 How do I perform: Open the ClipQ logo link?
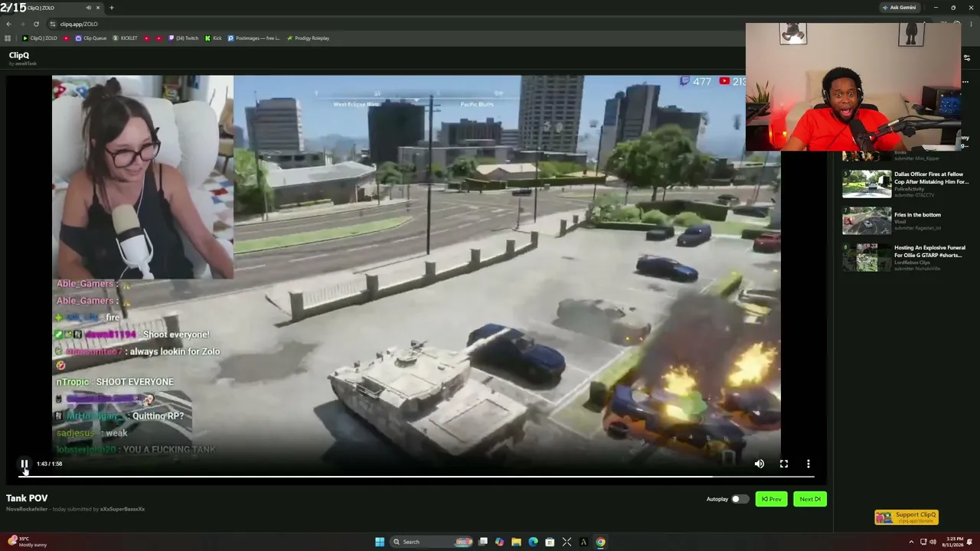click(19, 55)
